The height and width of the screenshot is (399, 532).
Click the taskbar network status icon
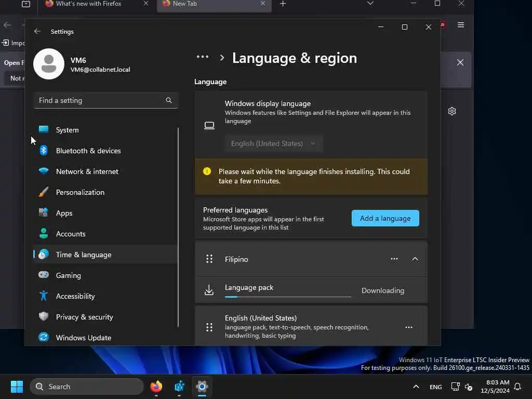tap(455, 387)
